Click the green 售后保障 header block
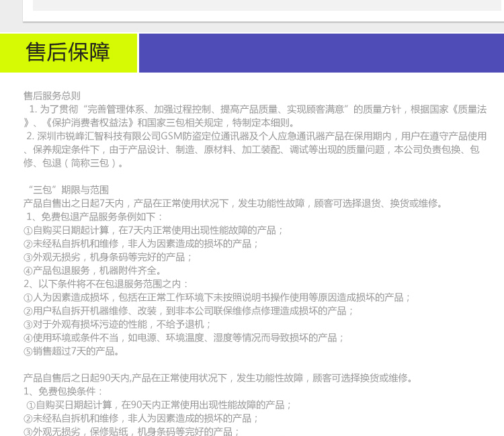The image size is (504, 436). click(69, 53)
